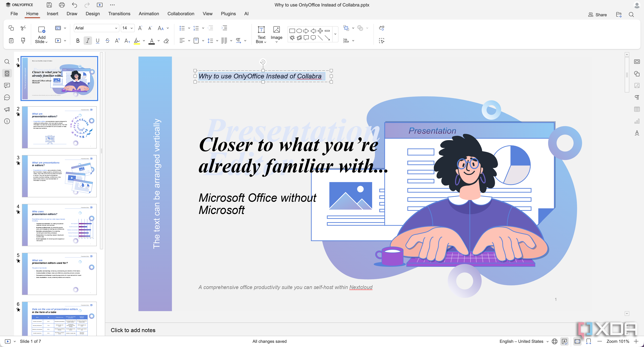Open Chat panel in left sidebar
The image size is (644, 347).
click(x=7, y=97)
